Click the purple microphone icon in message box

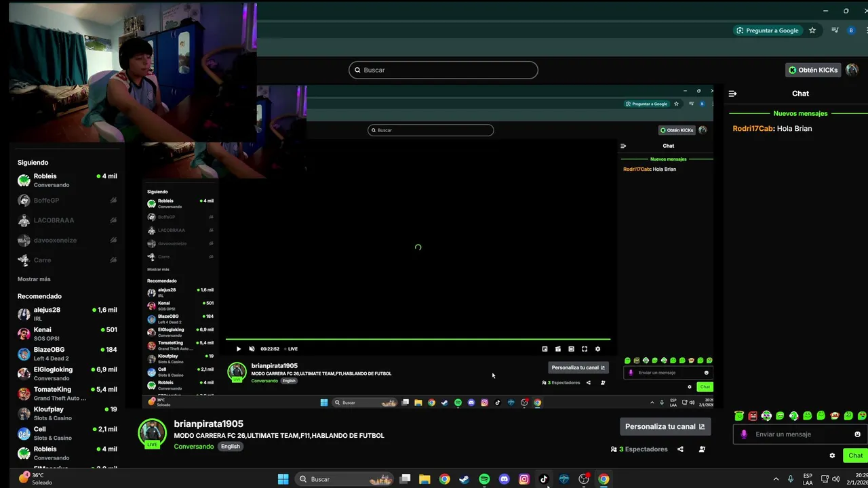click(x=744, y=434)
